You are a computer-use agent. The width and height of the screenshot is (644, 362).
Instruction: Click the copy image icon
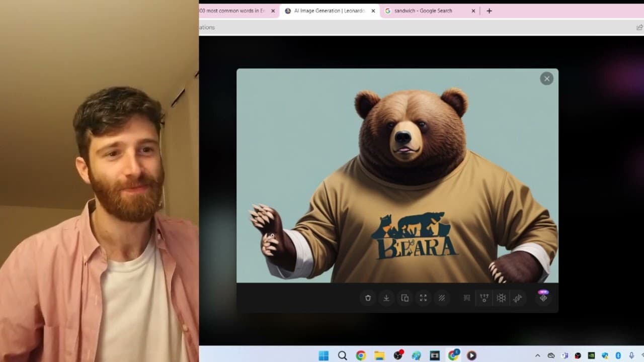[405, 298]
